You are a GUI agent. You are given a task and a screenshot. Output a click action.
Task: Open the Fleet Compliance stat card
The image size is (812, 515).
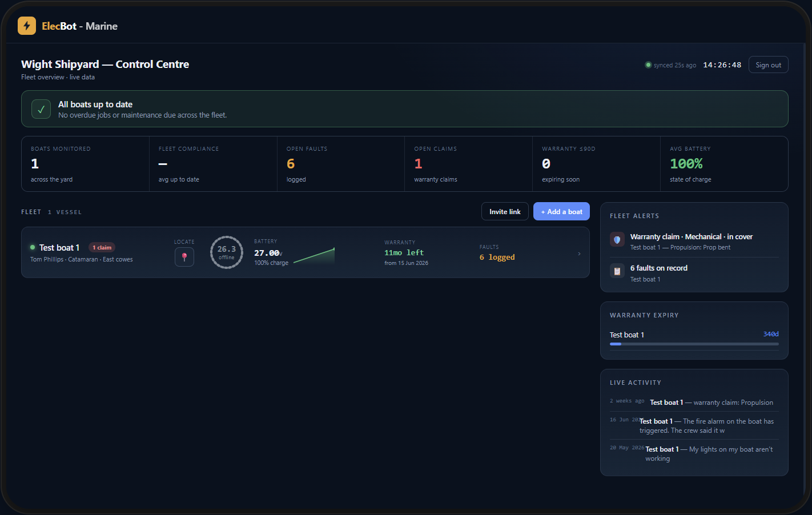pos(214,164)
